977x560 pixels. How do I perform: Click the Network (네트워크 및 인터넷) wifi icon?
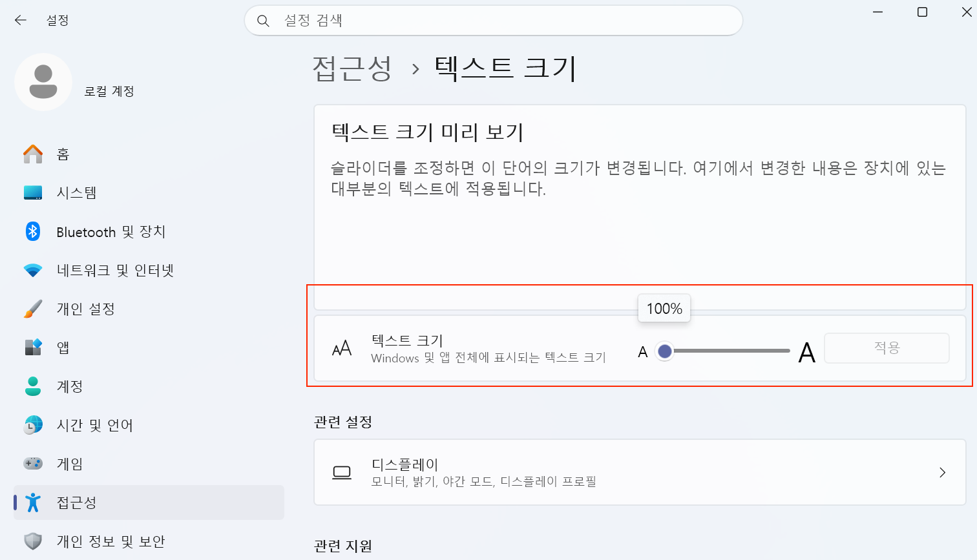point(33,270)
